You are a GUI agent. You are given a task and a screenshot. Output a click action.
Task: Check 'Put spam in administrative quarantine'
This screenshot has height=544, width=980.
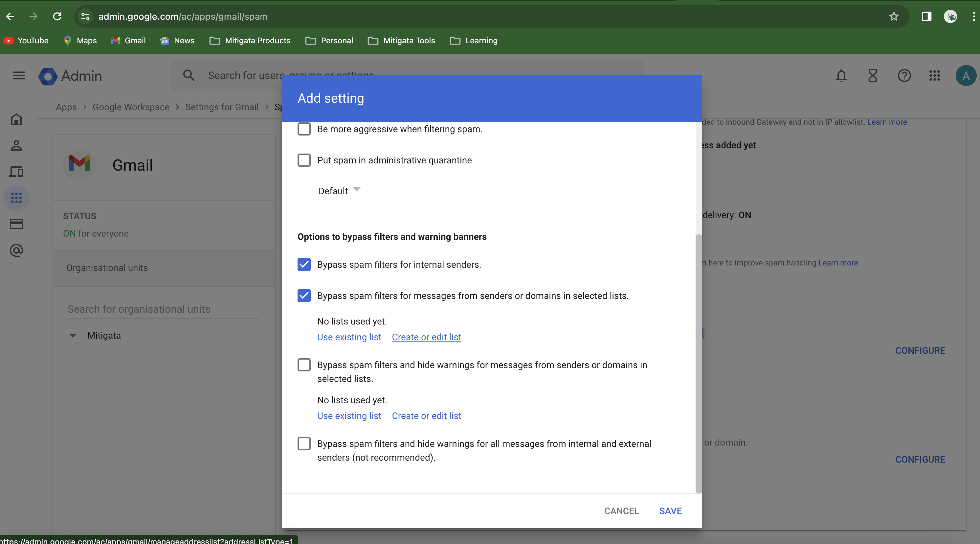[304, 160]
